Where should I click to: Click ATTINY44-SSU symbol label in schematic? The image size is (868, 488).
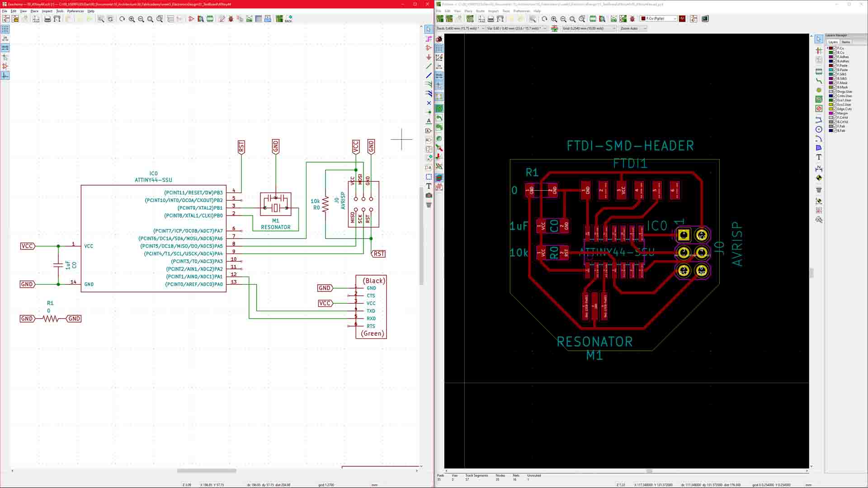153,180
